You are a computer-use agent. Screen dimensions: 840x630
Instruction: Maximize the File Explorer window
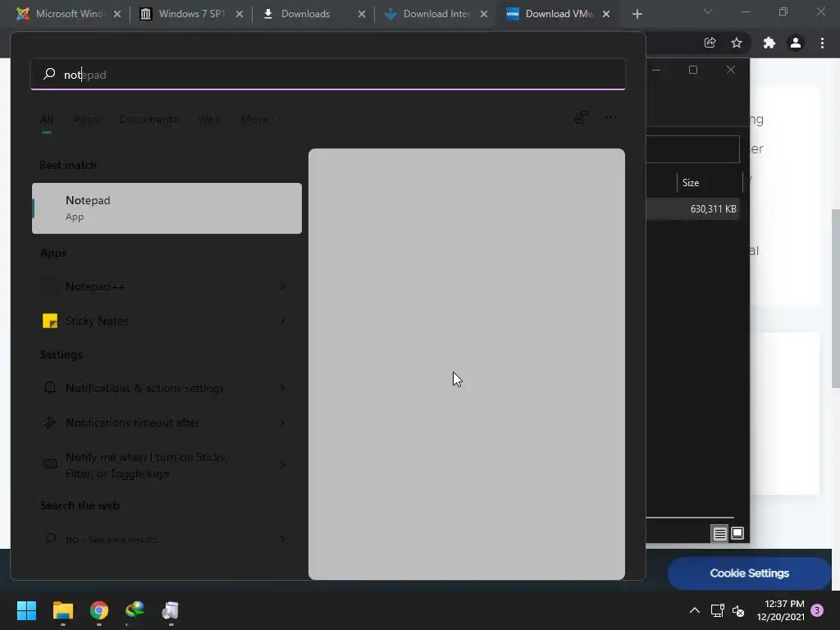pos(693,71)
